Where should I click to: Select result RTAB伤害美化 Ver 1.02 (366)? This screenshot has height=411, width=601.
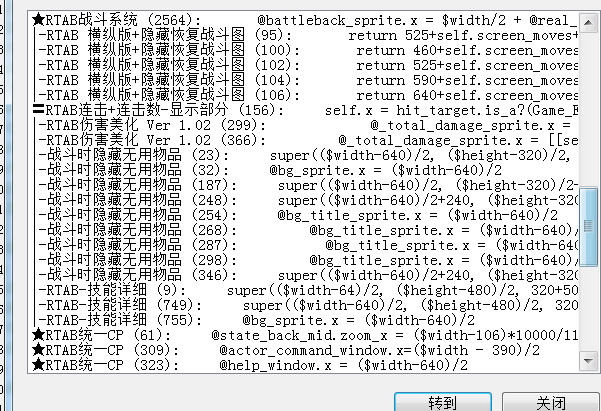pos(304,140)
